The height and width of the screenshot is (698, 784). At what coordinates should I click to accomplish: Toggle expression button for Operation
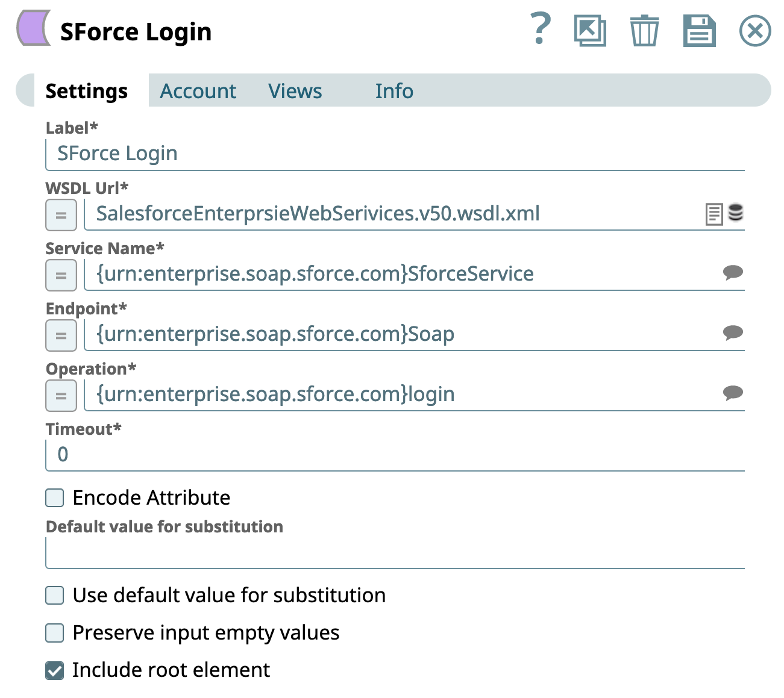click(x=61, y=396)
